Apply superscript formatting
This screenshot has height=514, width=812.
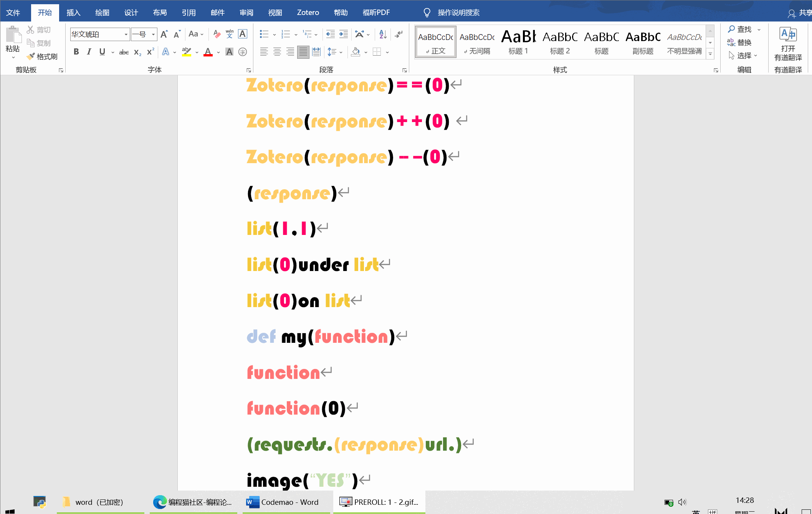pyautogui.click(x=150, y=52)
